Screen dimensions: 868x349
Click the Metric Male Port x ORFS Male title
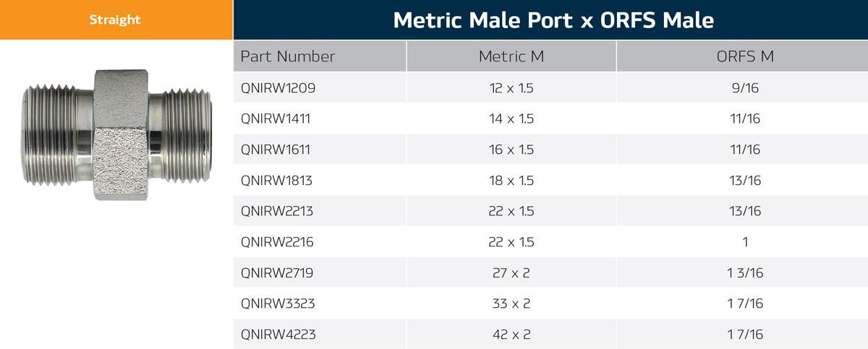coord(553,20)
